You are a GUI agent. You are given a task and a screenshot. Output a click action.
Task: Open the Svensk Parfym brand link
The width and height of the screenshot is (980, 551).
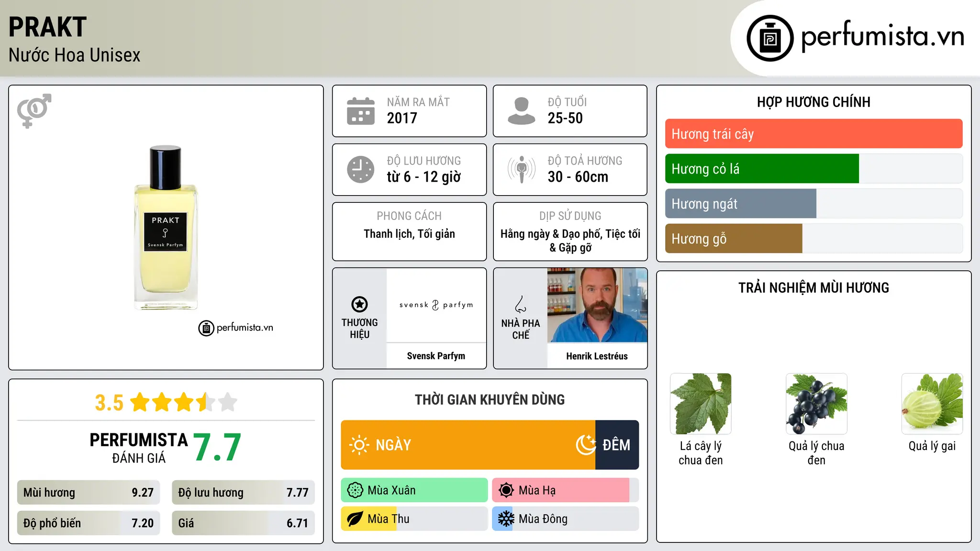coord(436,356)
